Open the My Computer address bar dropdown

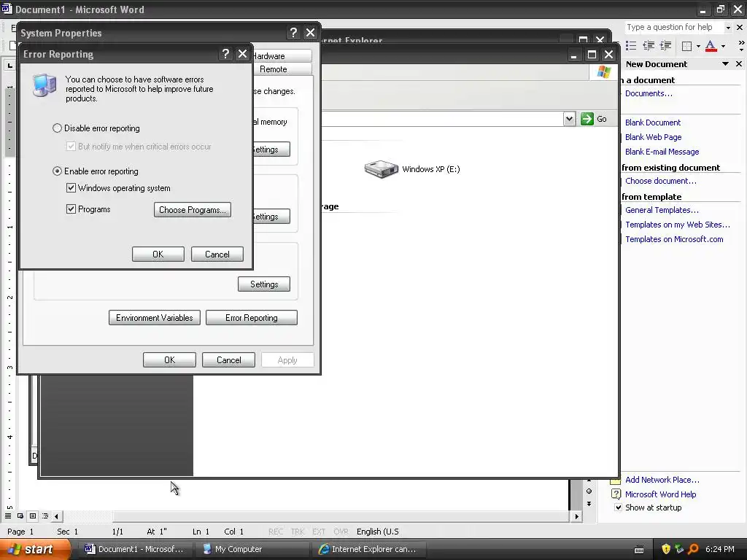(x=569, y=119)
